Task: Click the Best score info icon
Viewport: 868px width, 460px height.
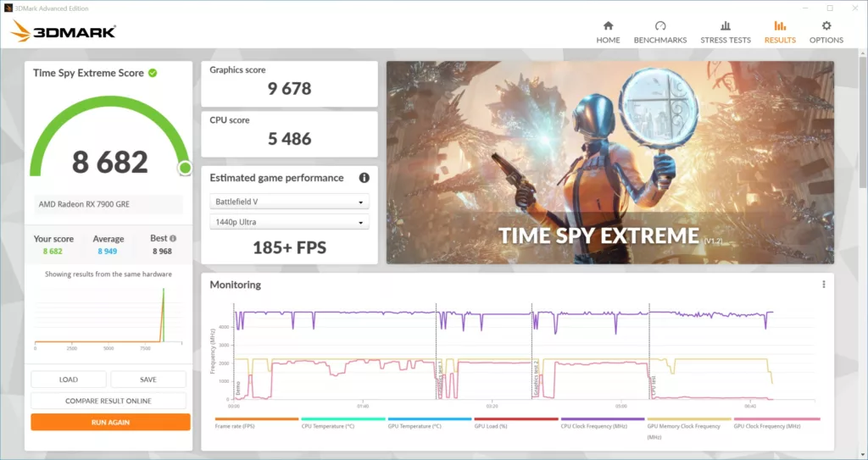Action: click(x=173, y=238)
